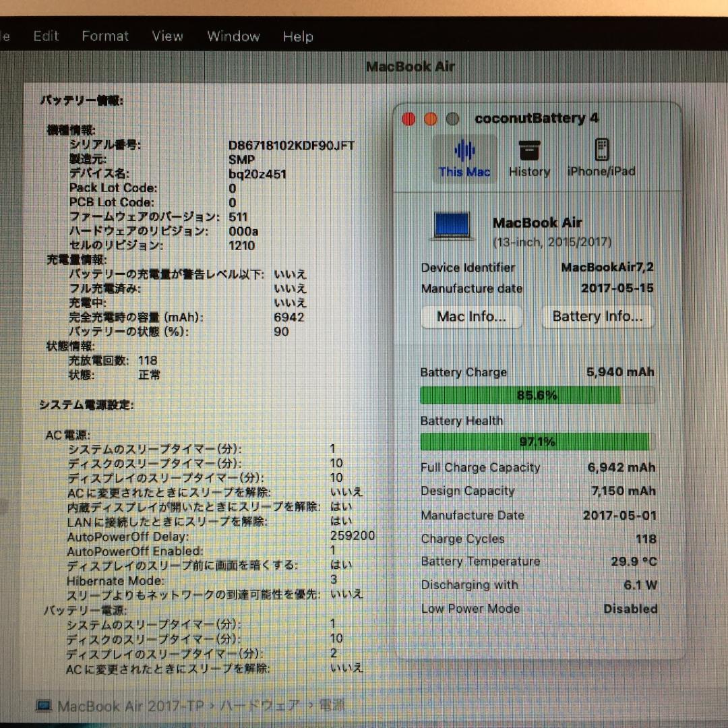Select 電源 in the path bar
This screenshot has width=728, height=728.
pos(332,705)
